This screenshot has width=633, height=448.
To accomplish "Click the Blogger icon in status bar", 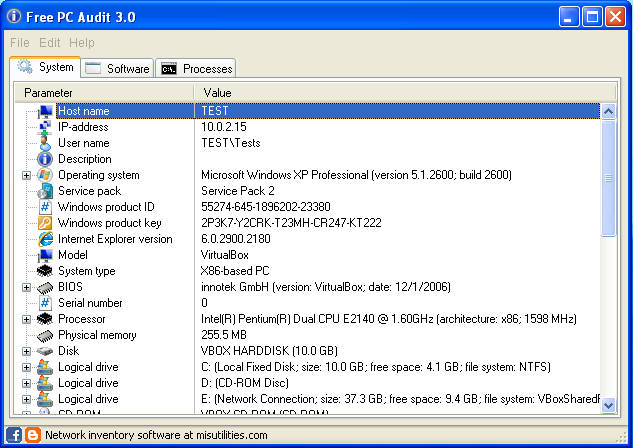I will click(x=33, y=435).
